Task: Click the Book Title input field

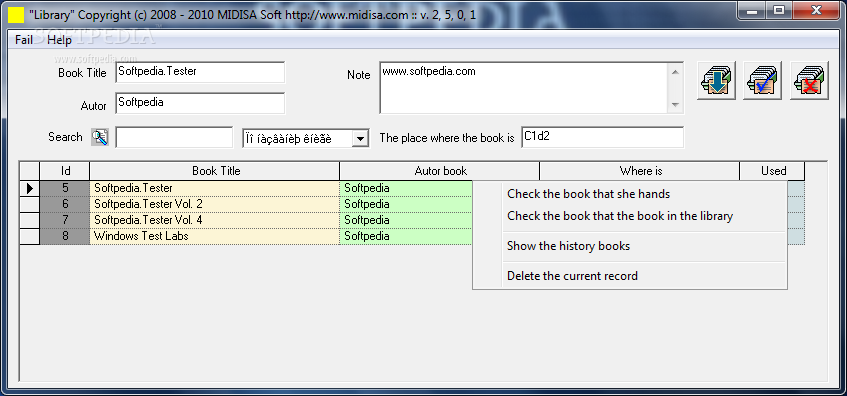Action: pyautogui.click(x=200, y=72)
